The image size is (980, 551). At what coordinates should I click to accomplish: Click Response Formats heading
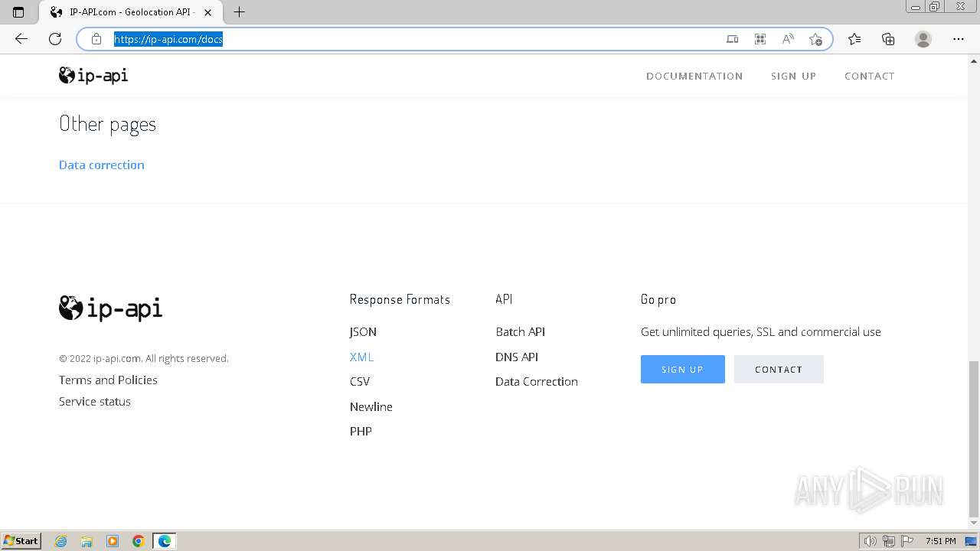(400, 299)
